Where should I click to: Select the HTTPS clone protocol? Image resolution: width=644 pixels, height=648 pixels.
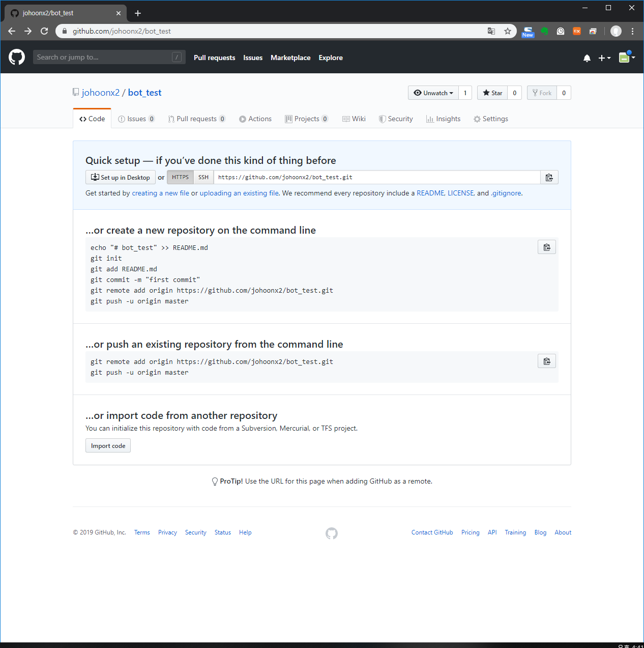[x=180, y=177]
